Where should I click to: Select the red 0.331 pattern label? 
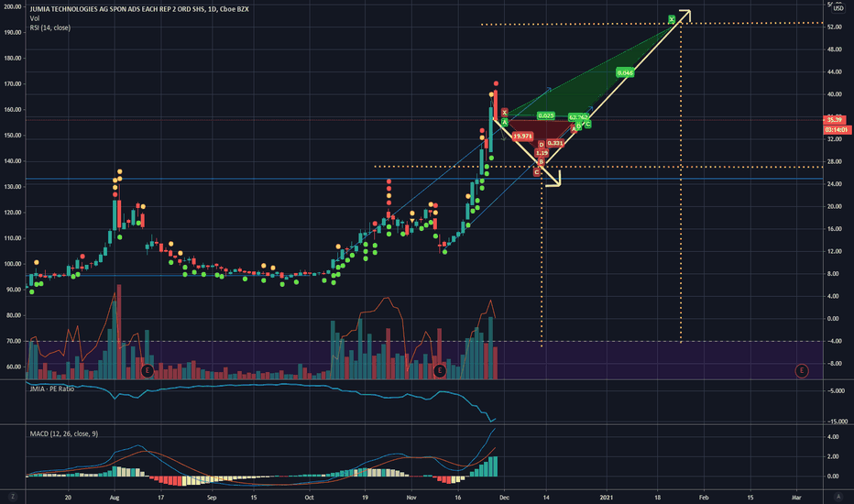tap(555, 143)
